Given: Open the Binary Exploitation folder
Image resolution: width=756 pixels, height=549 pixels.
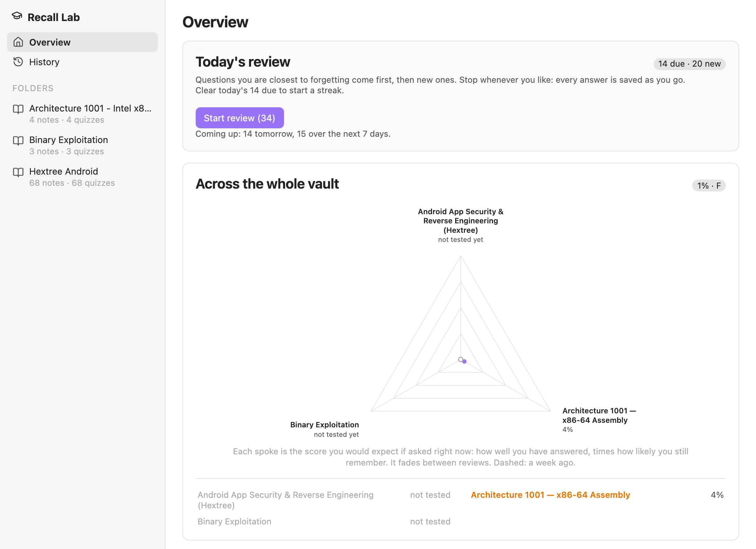Looking at the screenshot, I should (82, 145).
